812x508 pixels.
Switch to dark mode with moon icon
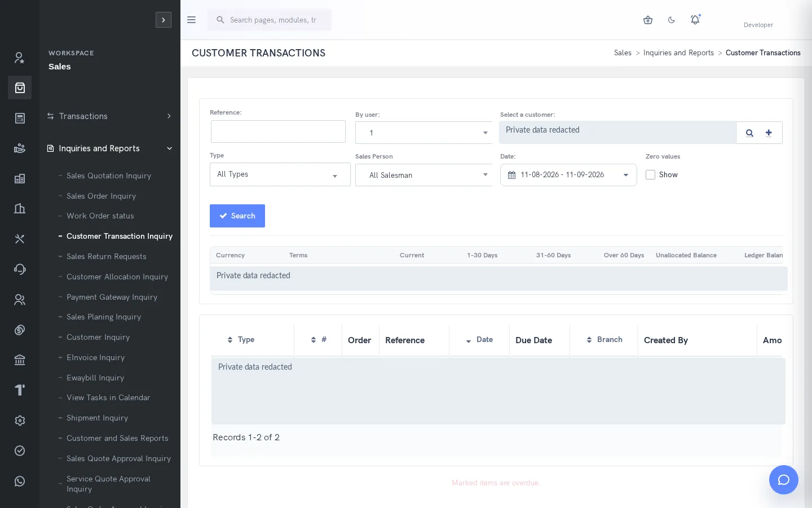(x=672, y=20)
